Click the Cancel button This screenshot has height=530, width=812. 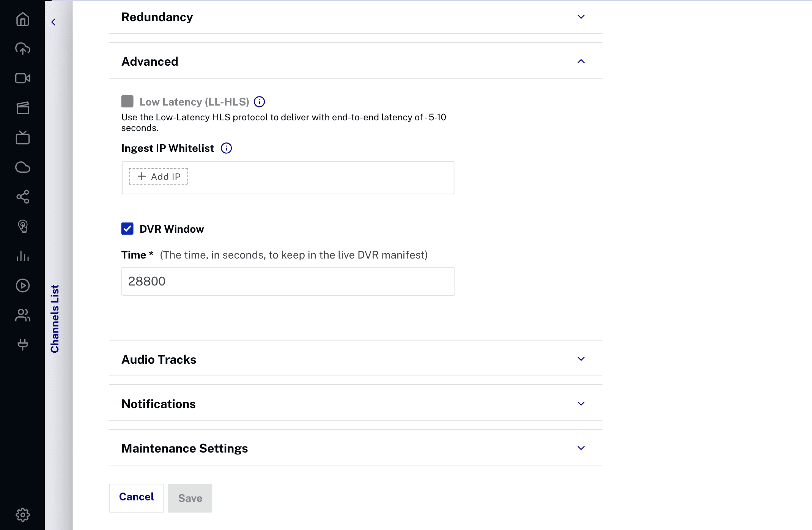137,497
